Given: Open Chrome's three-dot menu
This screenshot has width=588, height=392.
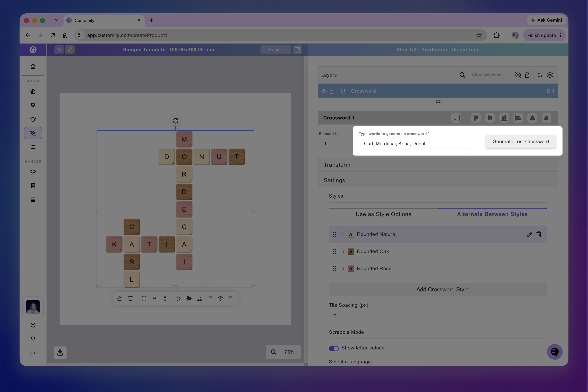Looking at the screenshot, I should click(x=560, y=35).
